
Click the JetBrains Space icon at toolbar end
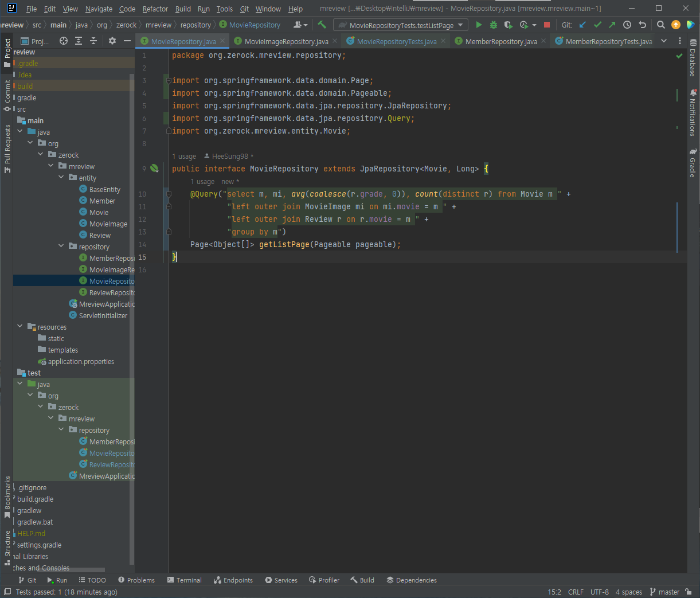pyautogui.click(x=690, y=25)
